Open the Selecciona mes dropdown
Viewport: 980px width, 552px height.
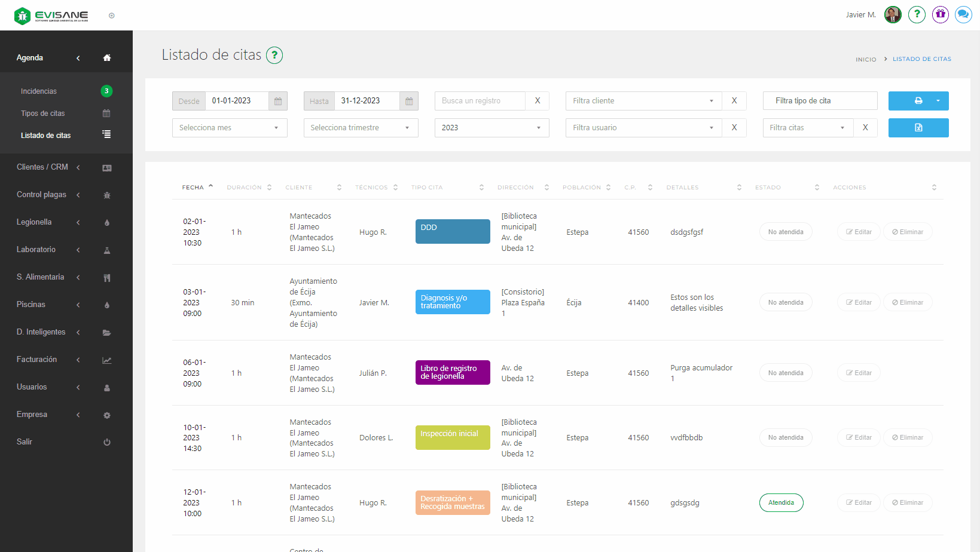(230, 128)
